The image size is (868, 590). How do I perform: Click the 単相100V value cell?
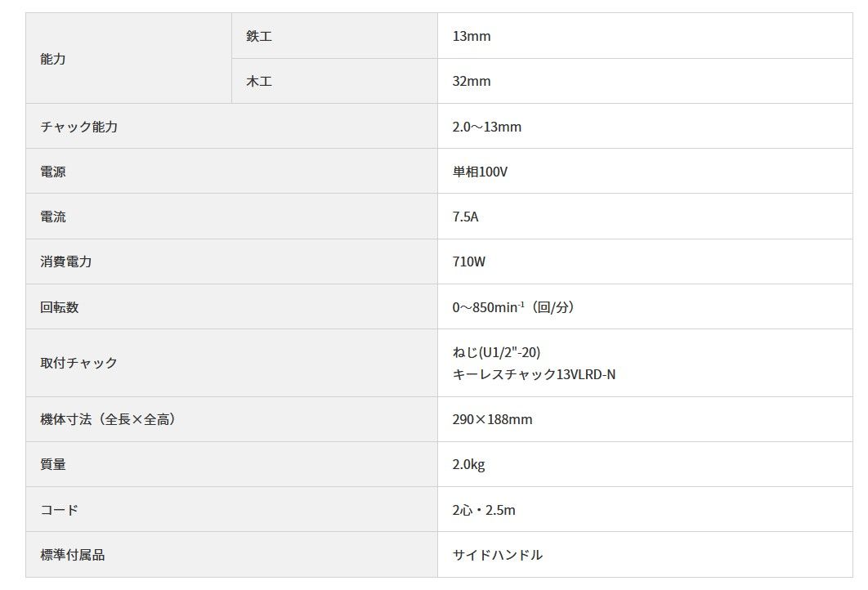click(645, 171)
